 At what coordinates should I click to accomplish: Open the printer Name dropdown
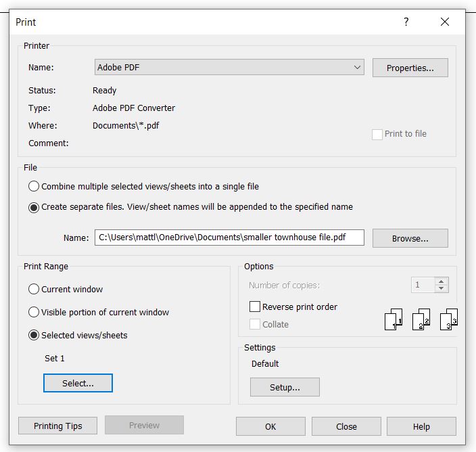229,67
